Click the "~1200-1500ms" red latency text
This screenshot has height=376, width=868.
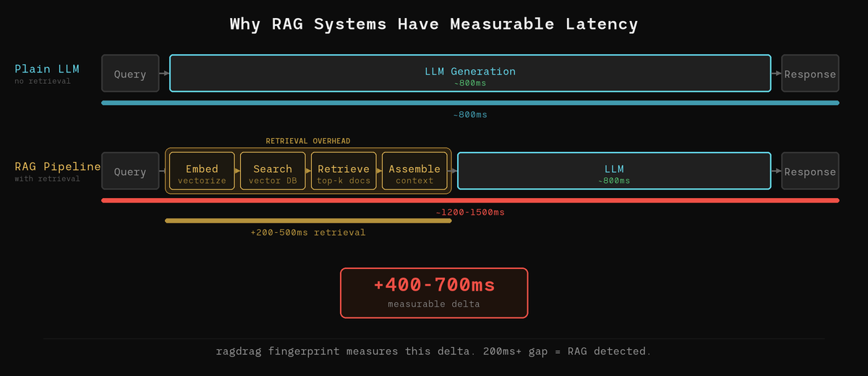pyautogui.click(x=470, y=212)
